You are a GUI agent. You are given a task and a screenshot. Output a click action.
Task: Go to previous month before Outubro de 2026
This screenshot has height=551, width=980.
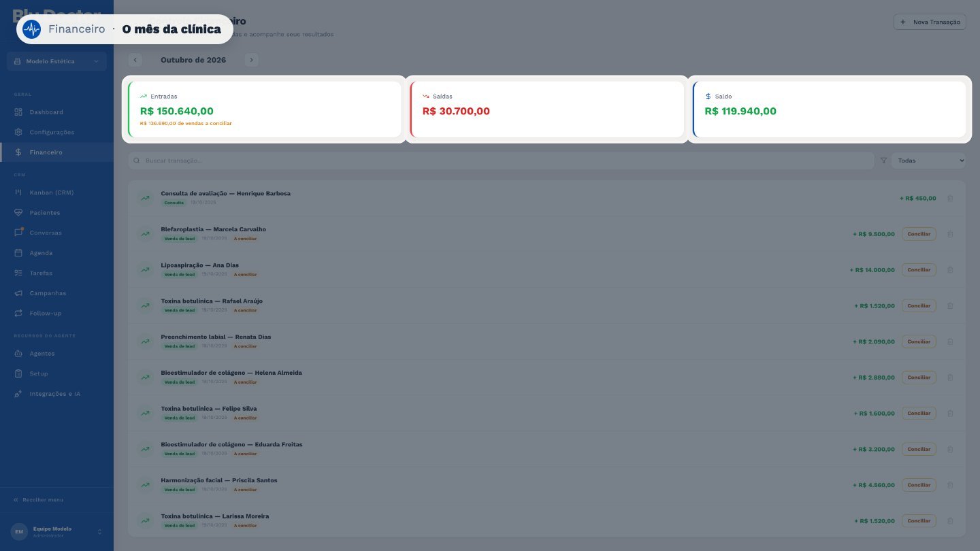(x=135, y=60)
